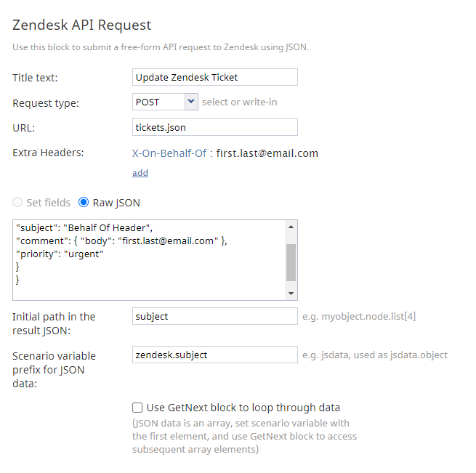Edit the Initial path field containing subject
Image resolution: width=476 pixels, height=473 pixels.
(215, 316)
